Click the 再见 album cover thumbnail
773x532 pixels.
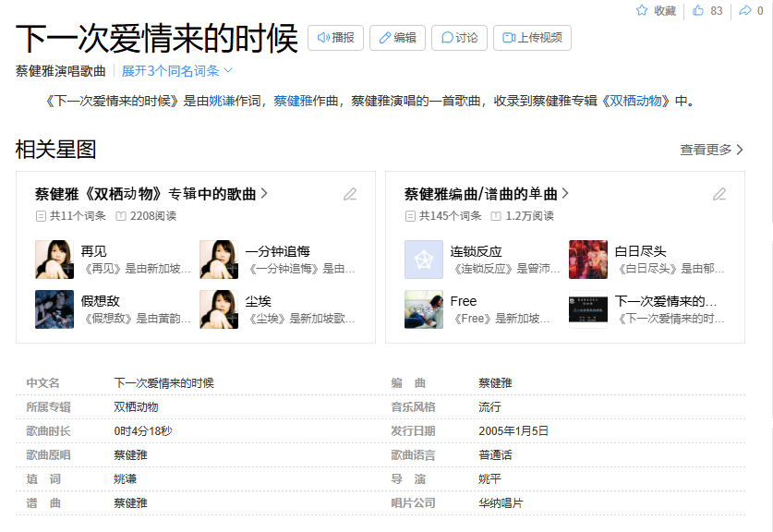coord(54,260)
